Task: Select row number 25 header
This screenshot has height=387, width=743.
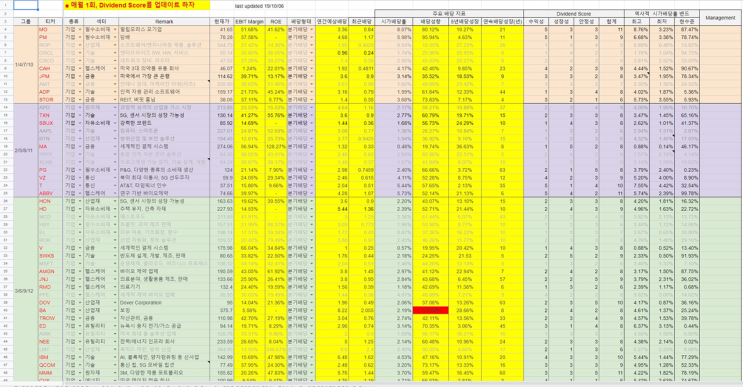Action: click(x=6, y=193)
